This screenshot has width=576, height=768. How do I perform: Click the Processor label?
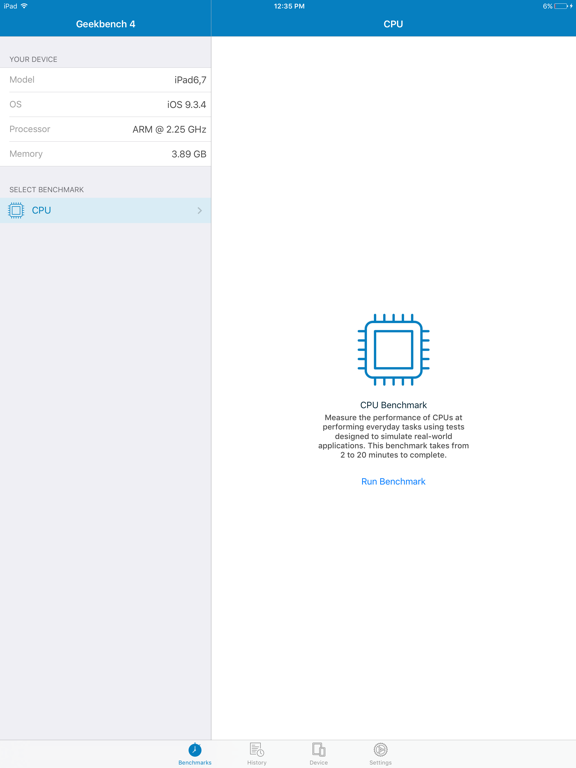click(x=30, y=129)
